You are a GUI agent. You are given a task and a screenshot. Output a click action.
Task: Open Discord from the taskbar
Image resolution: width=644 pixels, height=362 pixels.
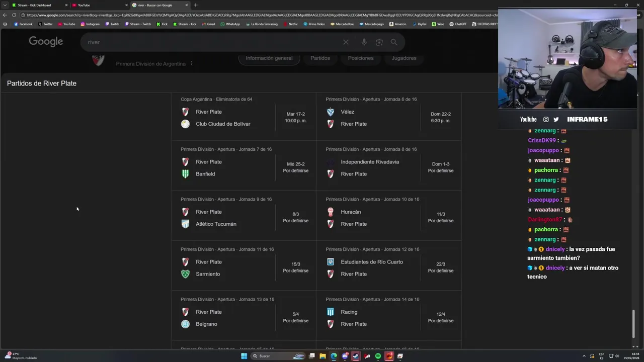345,356
